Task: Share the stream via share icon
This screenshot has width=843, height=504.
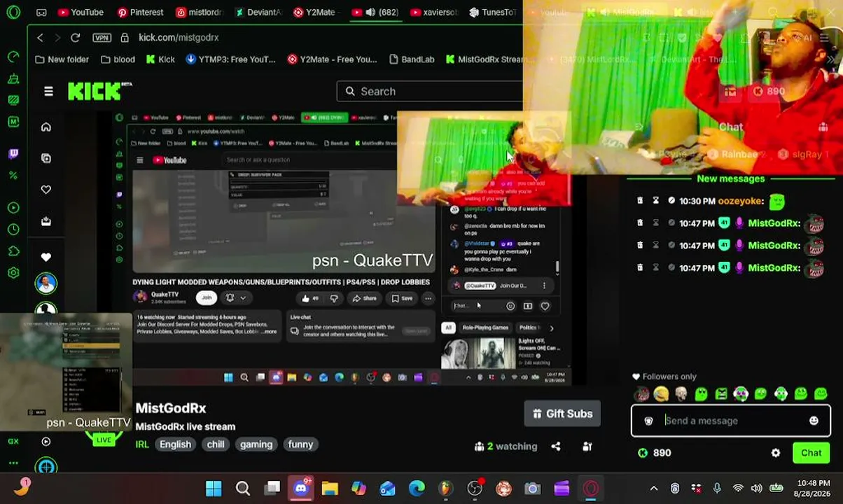Action: (555, 446)
